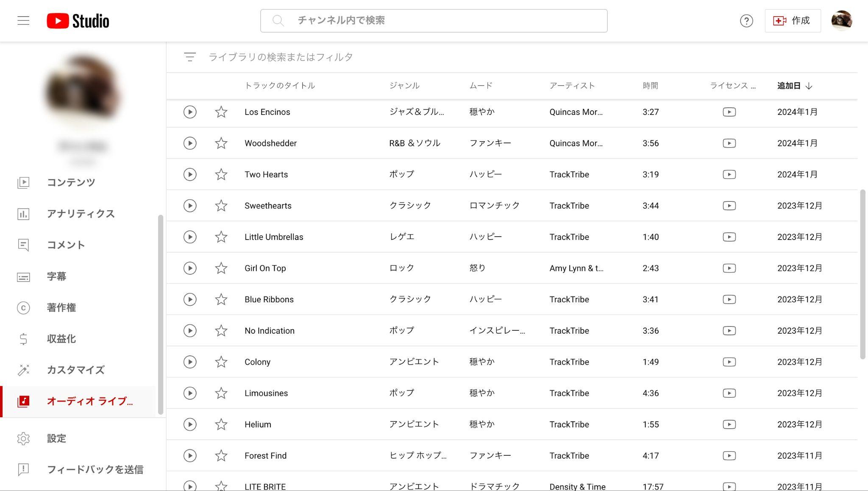Play the No Indication track

[x=190, y=331]
